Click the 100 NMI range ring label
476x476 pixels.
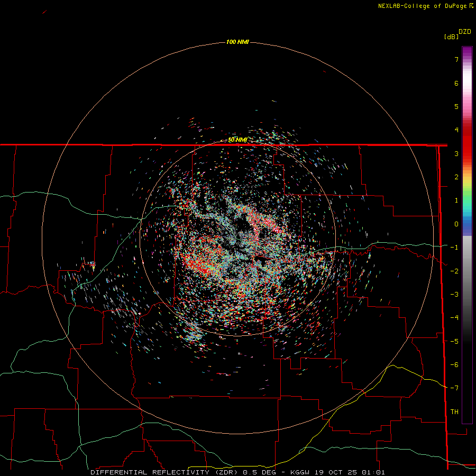coord(237,42)
